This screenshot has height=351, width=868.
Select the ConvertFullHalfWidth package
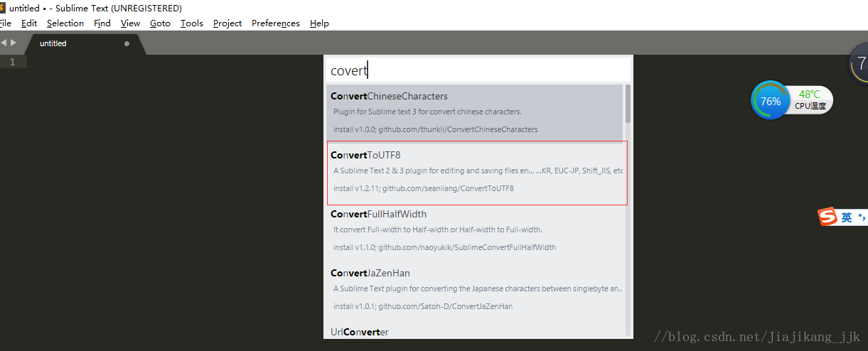coord(475,230)
